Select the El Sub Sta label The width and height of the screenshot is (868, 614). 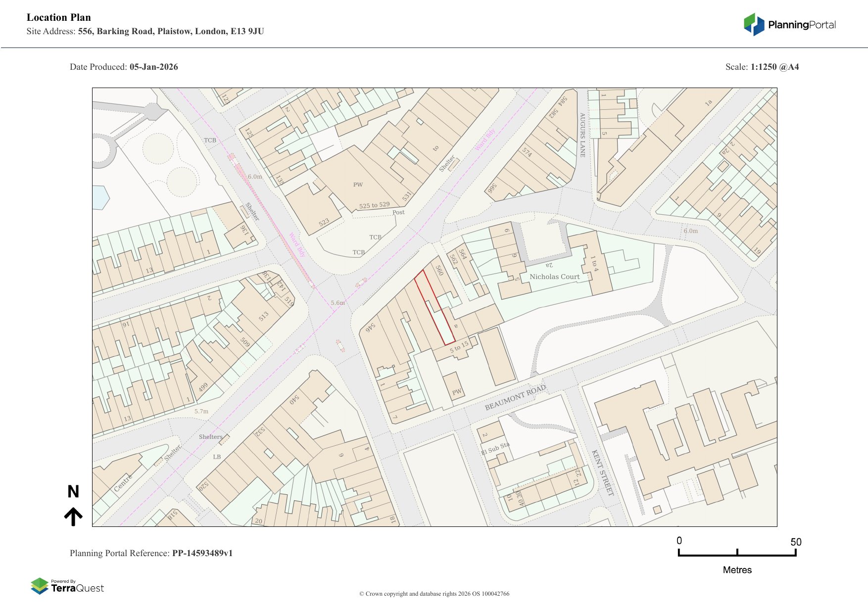495,449
